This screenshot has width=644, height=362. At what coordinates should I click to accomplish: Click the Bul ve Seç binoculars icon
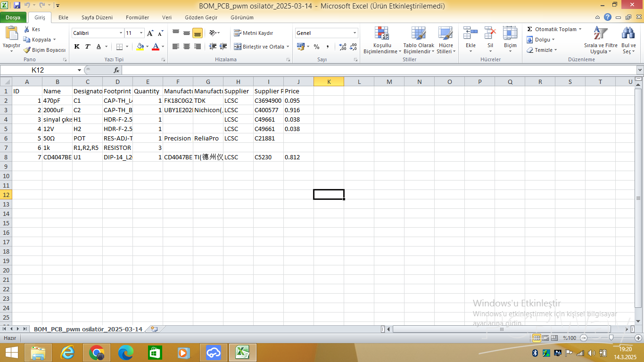[x=628, y=34]
